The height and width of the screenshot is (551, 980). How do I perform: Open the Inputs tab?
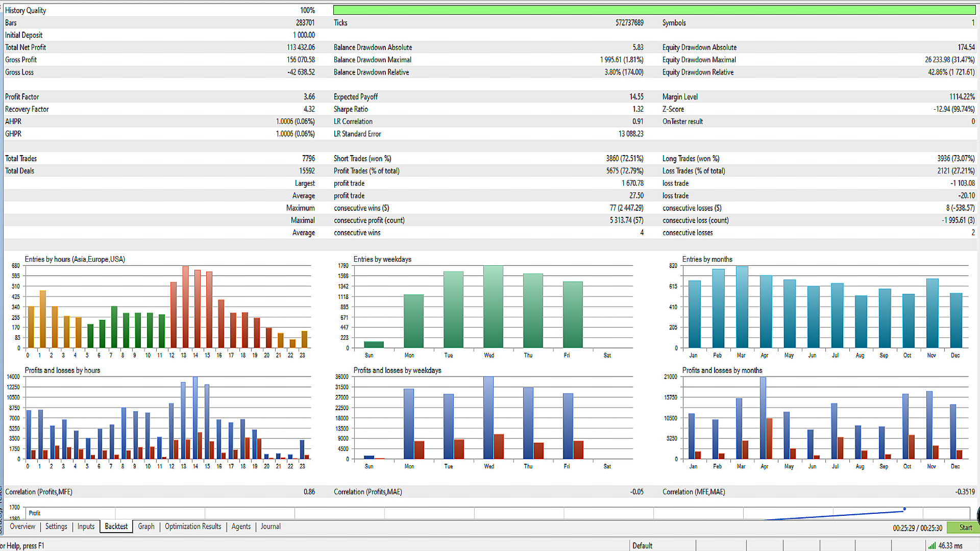86,527
